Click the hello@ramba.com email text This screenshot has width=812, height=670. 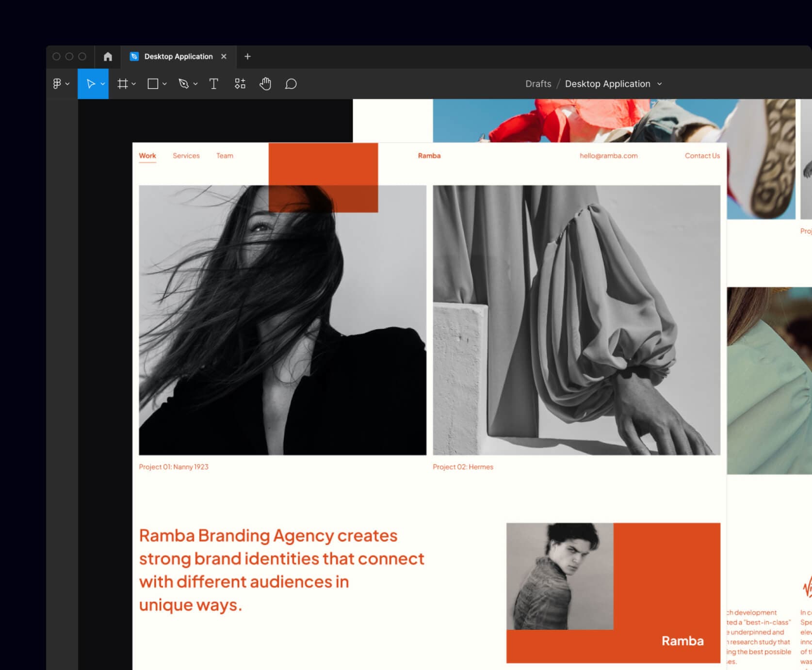click(609, 156)
